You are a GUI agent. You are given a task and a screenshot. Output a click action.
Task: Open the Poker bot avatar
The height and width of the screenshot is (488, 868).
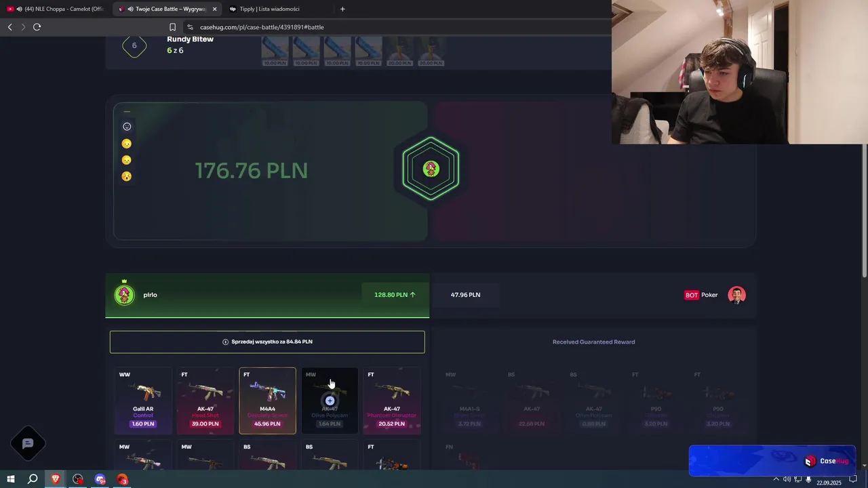point(736,295)
